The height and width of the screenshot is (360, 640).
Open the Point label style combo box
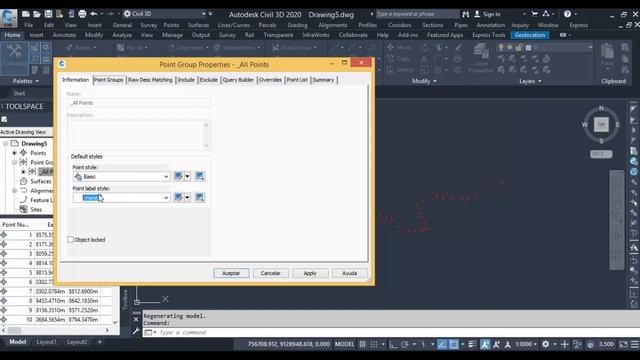pyautogui.click(x=121, y=198)
